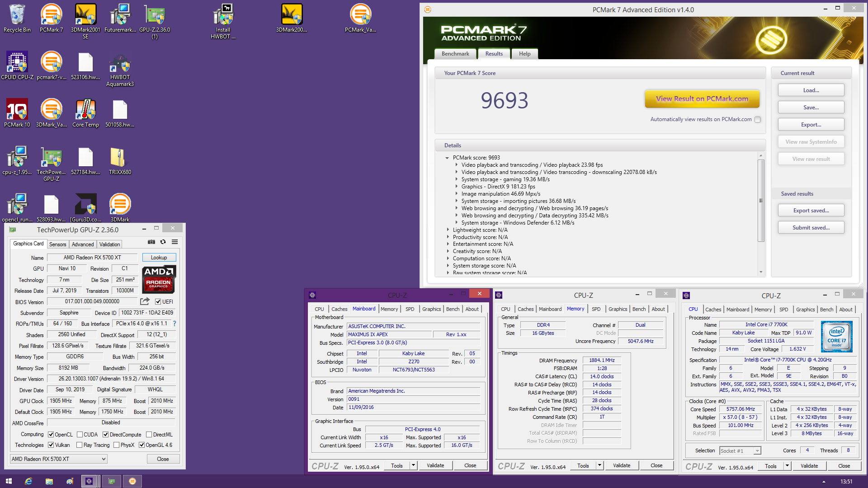The height and width of the screenshot is (488, 868).
Task: Expand the Graphics - DirectX 9 result row
Action: (456, 187)
